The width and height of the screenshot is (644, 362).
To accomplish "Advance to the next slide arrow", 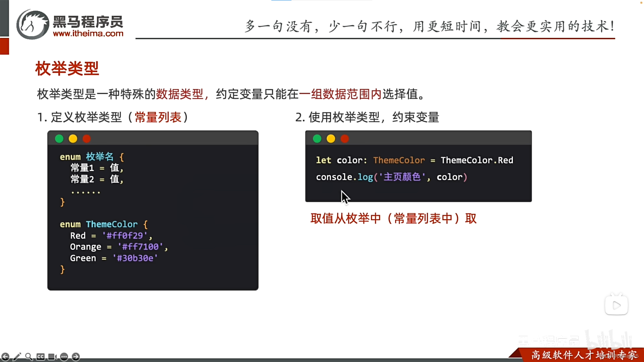I will point(76,357).
